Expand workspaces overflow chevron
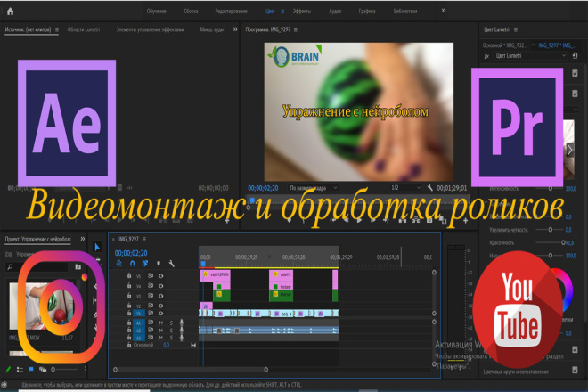The image size is (588, 392). click(x=444, y=11)
